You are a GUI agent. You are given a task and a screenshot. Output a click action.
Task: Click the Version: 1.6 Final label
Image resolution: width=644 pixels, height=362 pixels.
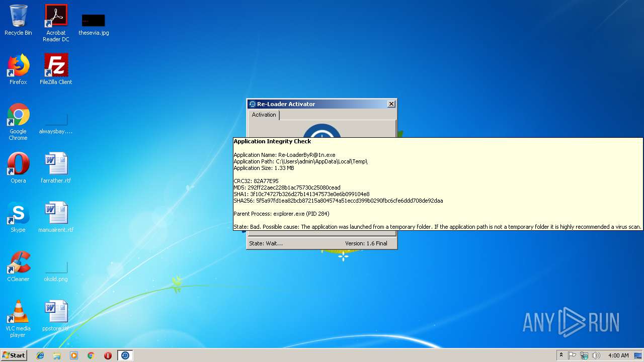(x=366, y=243)
